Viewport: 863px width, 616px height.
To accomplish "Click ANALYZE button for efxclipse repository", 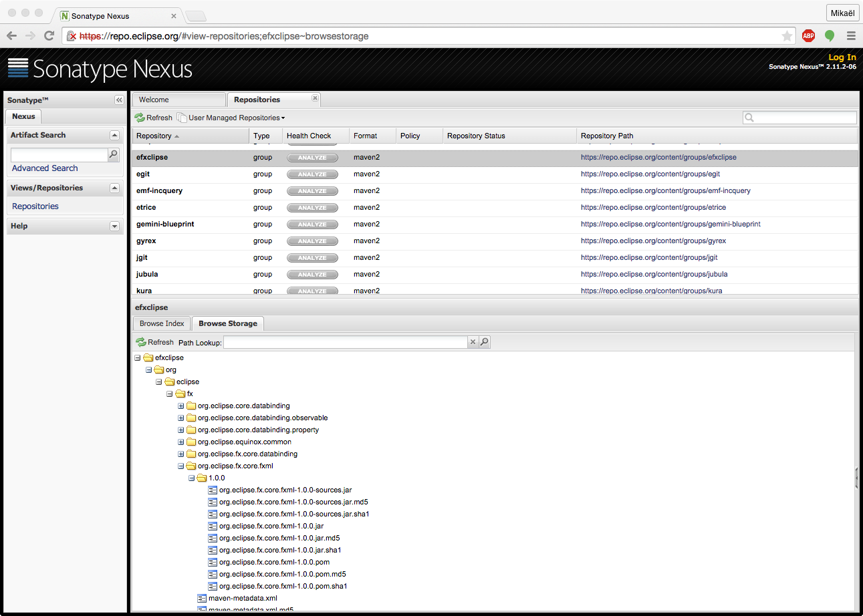I will point(312,158).
